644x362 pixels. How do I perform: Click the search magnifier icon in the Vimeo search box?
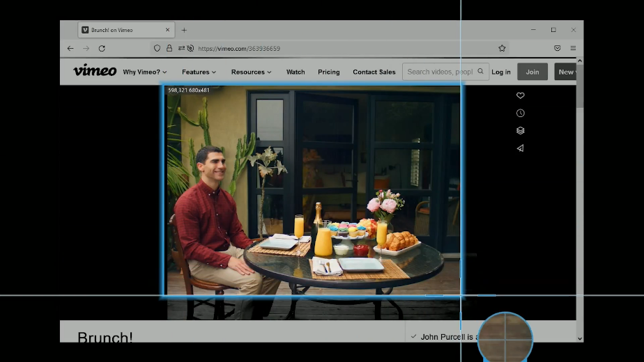coord(480,72)
